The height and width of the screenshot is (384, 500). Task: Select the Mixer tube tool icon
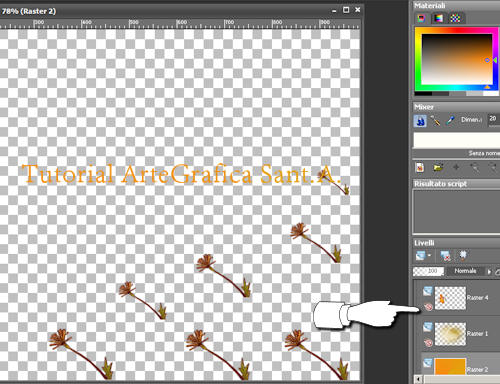point(420,120)
